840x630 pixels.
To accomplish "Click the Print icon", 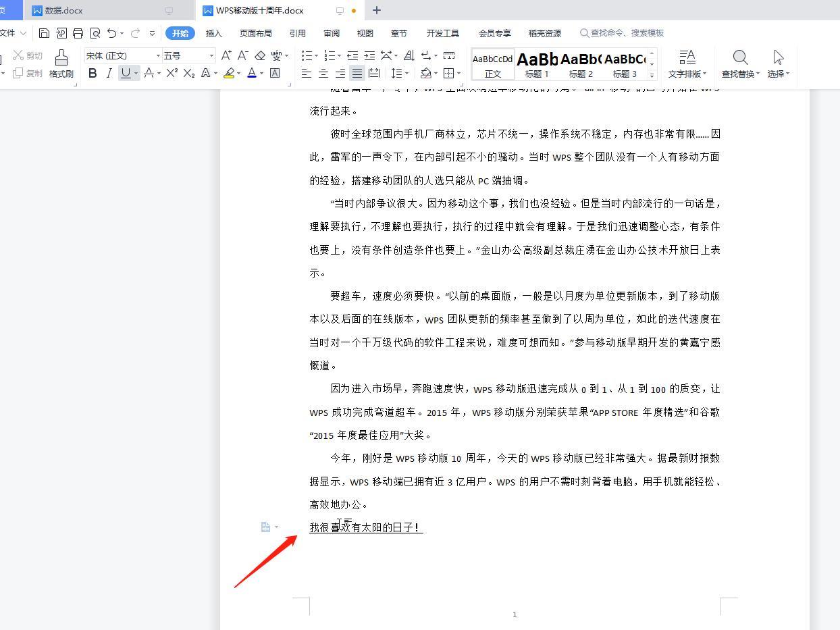I will coord(78,33).
